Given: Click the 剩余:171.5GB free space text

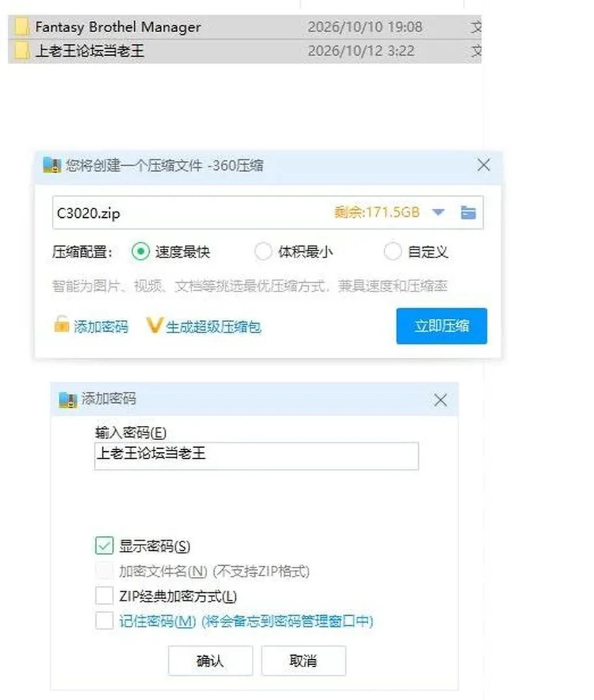Looking at the screenshot, I should click(377, 212).
